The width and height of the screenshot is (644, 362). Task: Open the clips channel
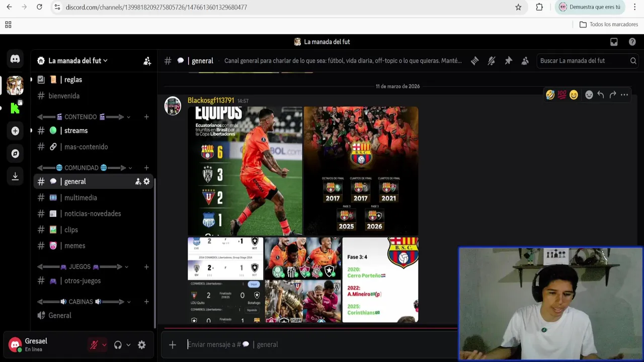pos(93,230)
